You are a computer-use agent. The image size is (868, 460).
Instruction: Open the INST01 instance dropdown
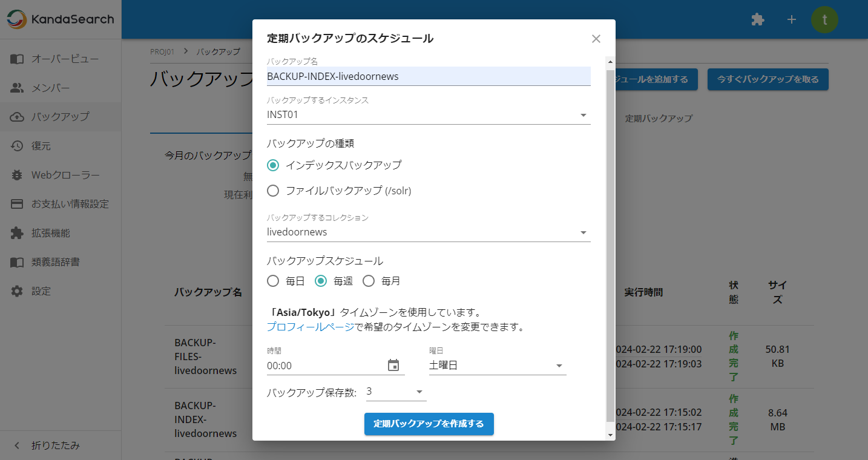point(429,115)
